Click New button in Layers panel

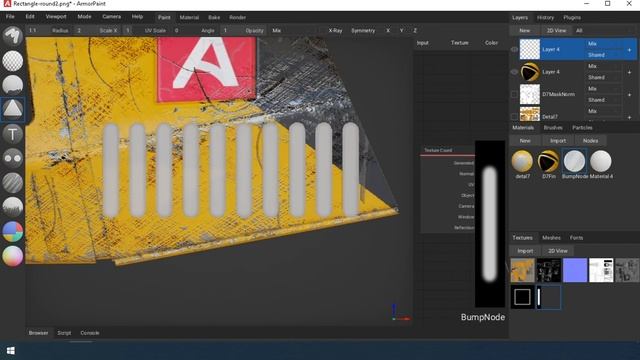[524, 31]
